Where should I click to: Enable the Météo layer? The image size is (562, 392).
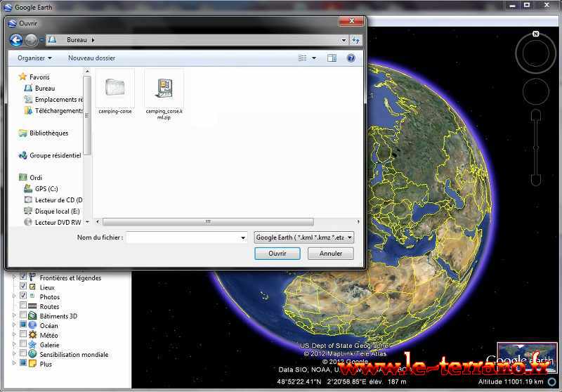[23, 334]
